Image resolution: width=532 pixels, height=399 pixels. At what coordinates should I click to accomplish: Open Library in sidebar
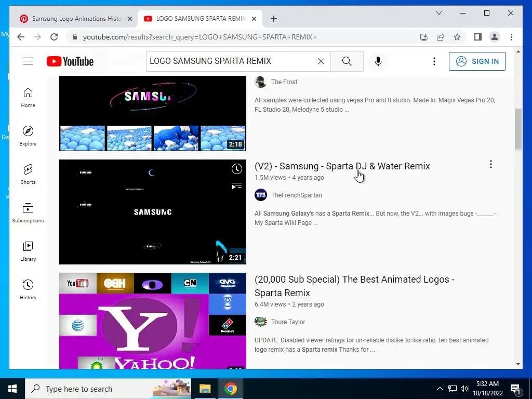(x=28, y=251)
